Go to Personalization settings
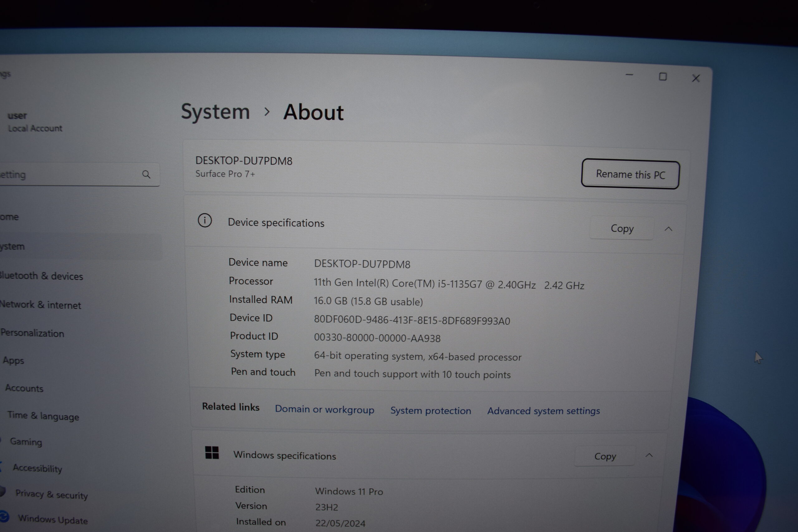The image size is (798, 532). (32, 333)
